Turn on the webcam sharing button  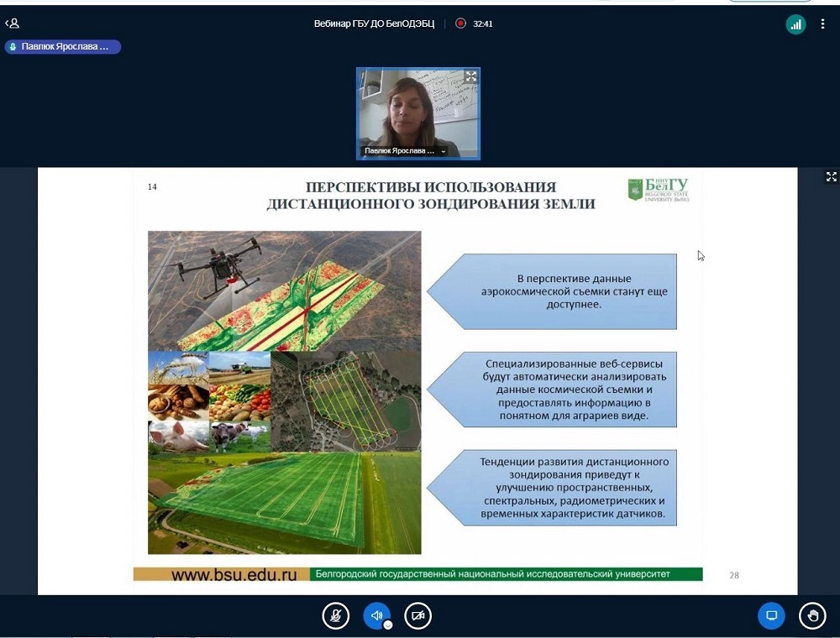[417, 615]
